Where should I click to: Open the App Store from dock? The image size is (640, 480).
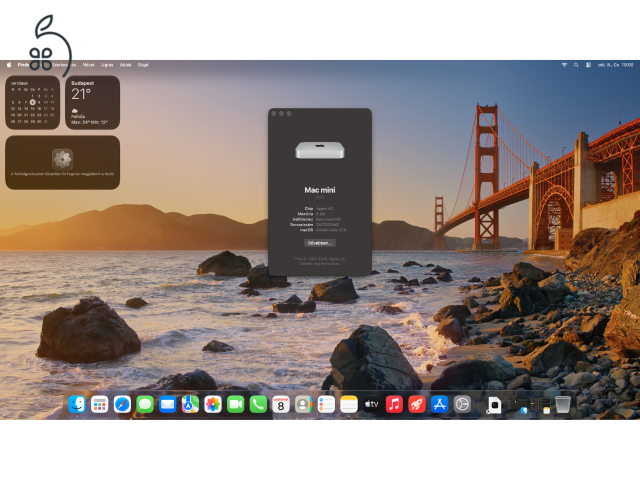pos(440,404)
